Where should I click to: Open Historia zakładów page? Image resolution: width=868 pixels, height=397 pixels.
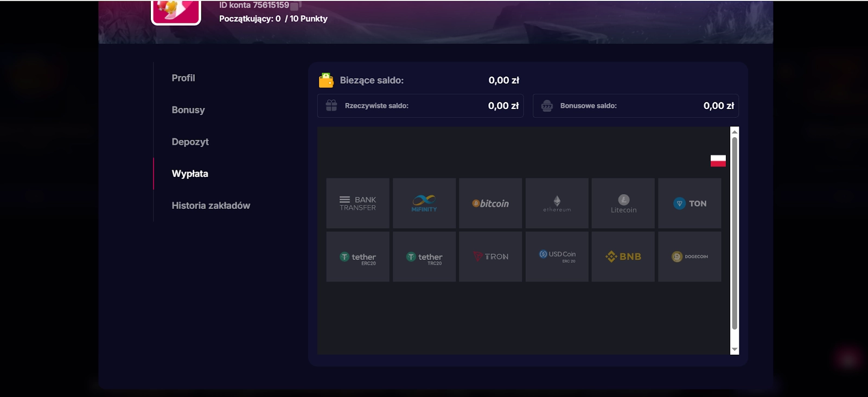point(211,206)
